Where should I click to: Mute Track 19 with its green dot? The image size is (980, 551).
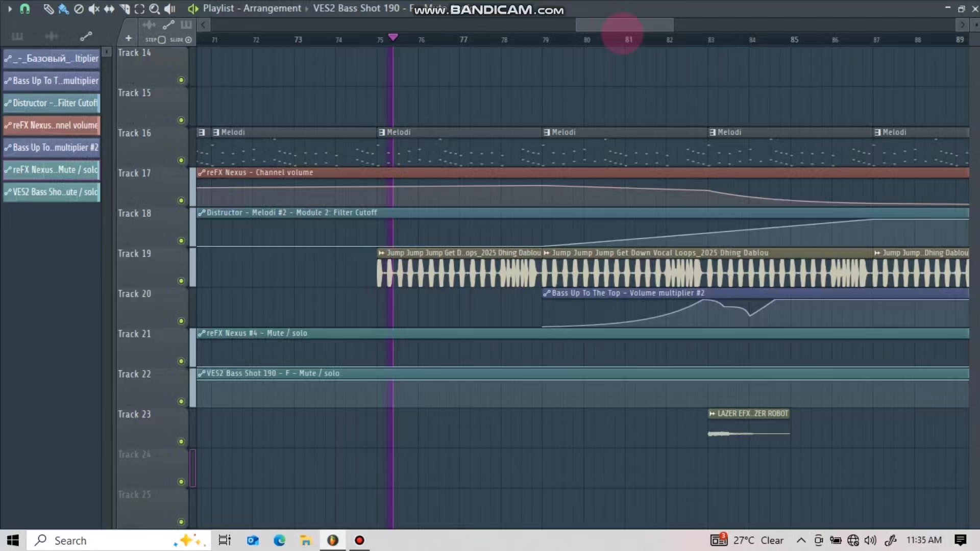pyautogui.click(x=181, y=281)
